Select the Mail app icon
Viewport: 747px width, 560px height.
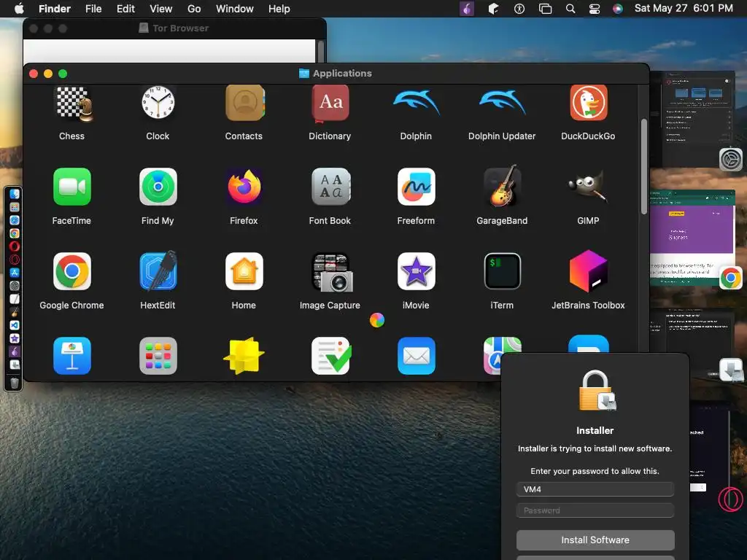click(x=417, y=356)
